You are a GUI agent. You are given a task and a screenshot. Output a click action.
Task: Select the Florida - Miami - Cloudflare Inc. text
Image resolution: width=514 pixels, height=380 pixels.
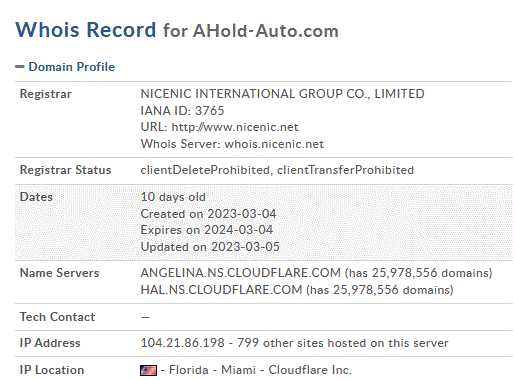coord(260,370)
